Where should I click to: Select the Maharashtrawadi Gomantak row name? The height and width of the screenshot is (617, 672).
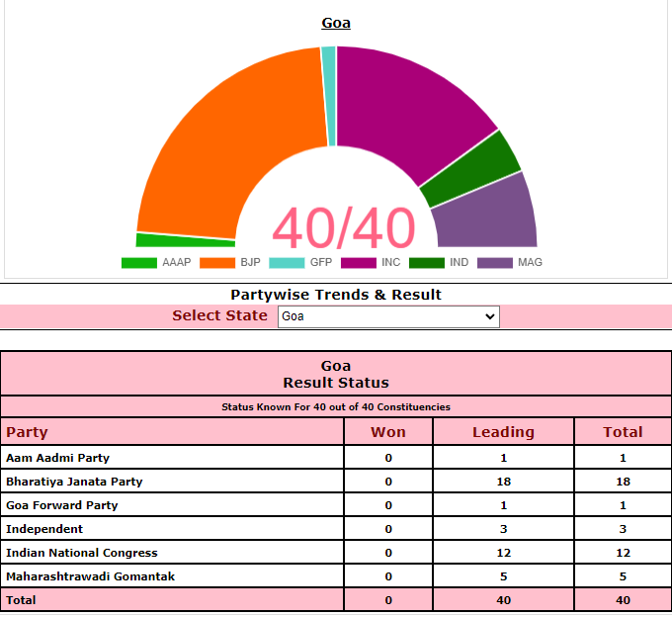point(91,576)
